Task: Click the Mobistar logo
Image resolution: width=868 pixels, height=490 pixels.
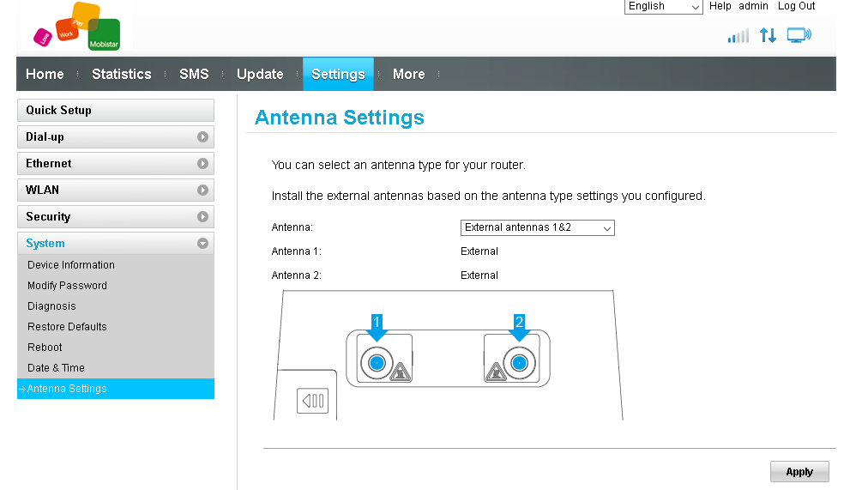Action: (76, 27)
